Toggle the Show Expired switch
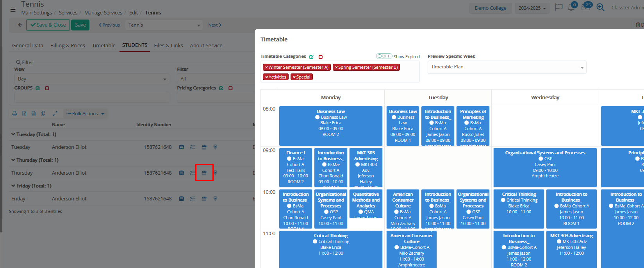644x268 pixels. click(384, 56)
